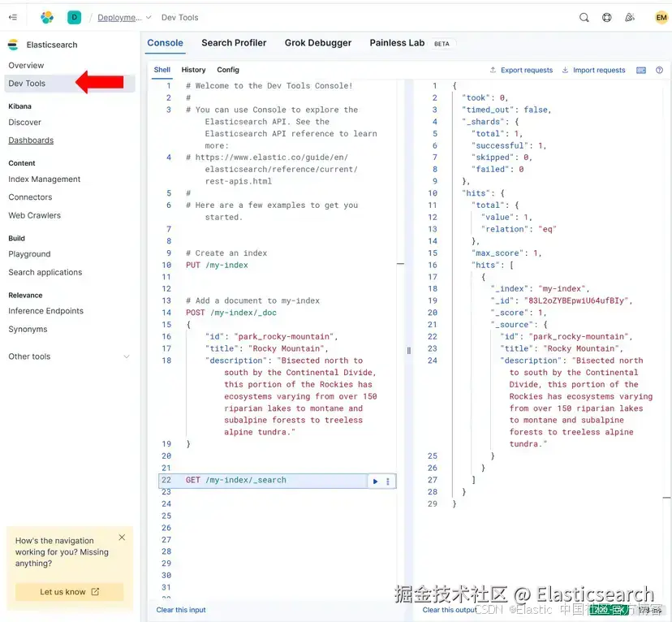Open the help lifebuoy icon in header
This screenshot has width=672, height=622.
[607, 18]
